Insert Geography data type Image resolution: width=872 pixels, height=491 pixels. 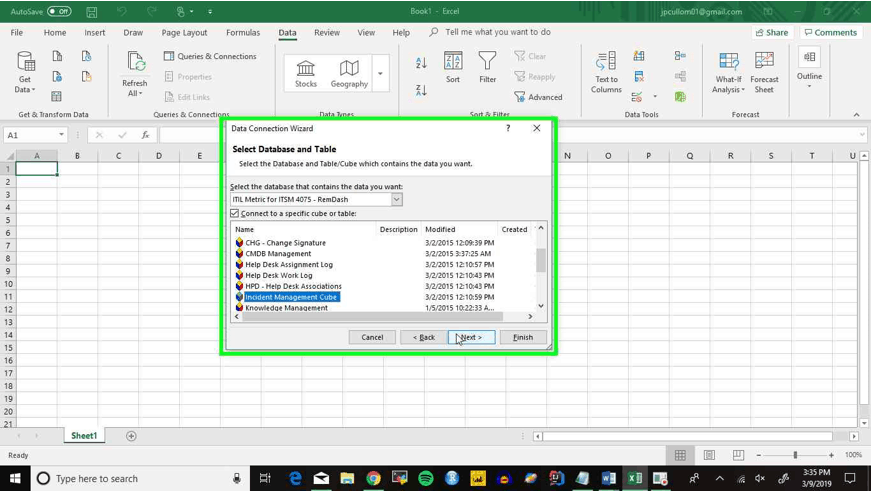coord(349,73)
